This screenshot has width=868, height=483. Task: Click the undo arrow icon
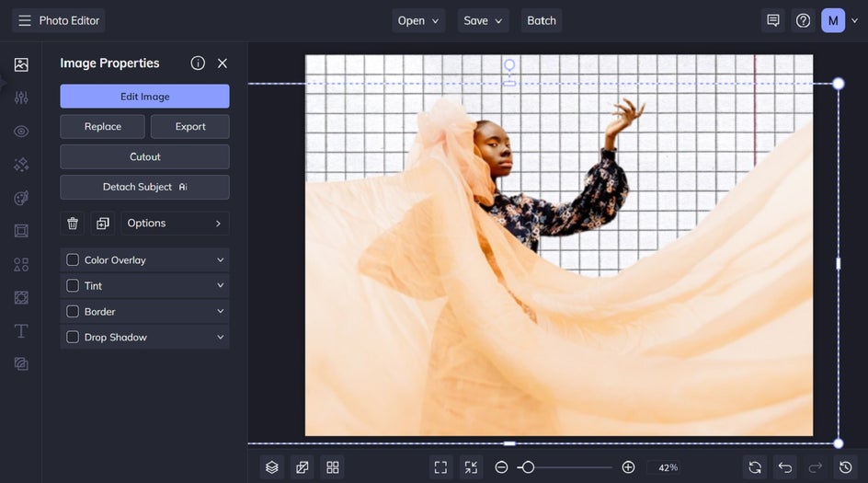pos(784,467)
